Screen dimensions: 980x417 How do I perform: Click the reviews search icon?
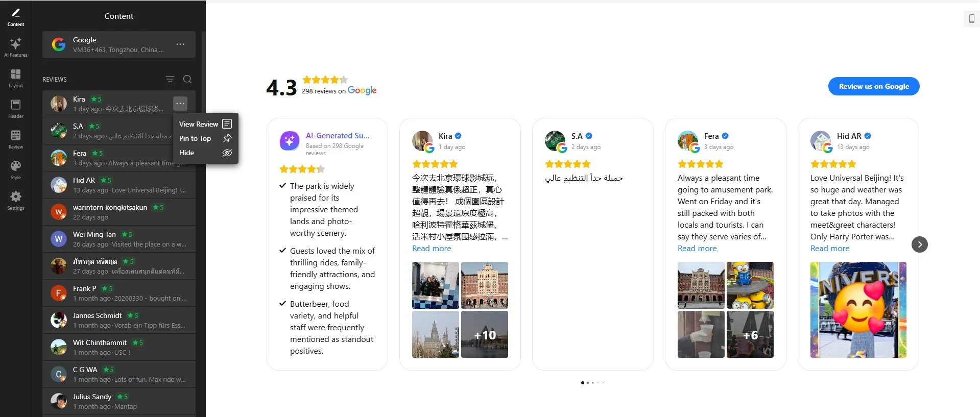[x=187, y=79]
